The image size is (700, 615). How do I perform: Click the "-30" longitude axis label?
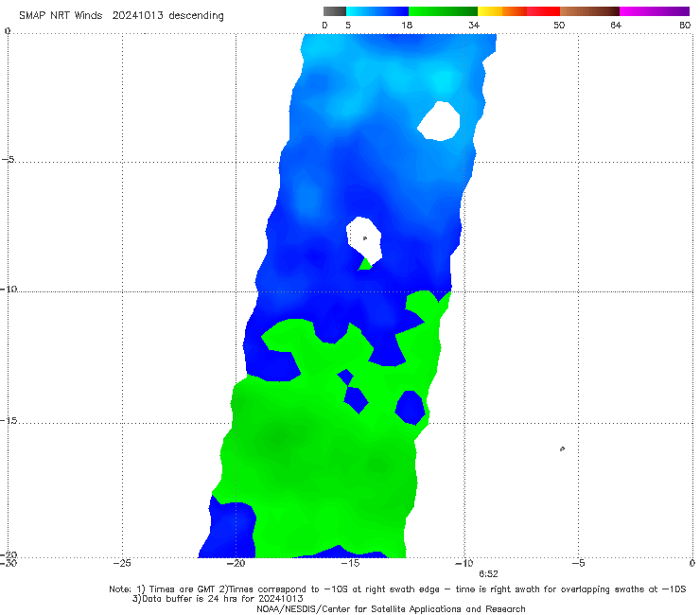(9, 563)
